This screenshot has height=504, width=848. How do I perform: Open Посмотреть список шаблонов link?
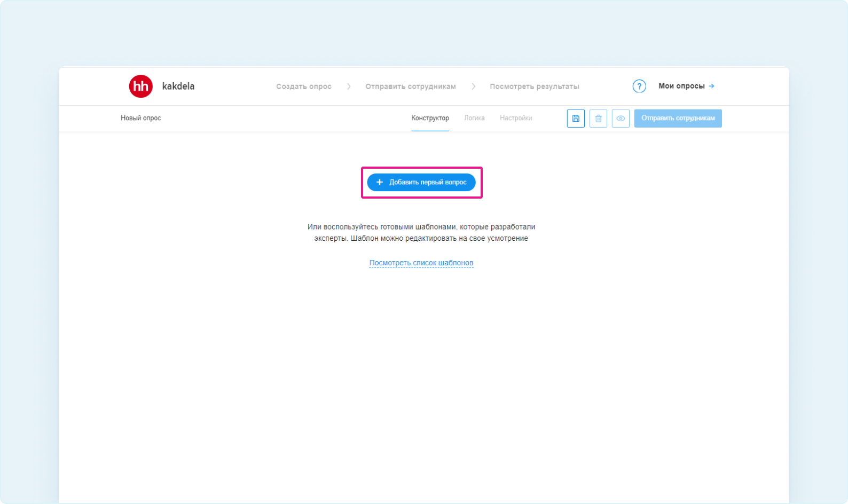click(x=421, y=263)
